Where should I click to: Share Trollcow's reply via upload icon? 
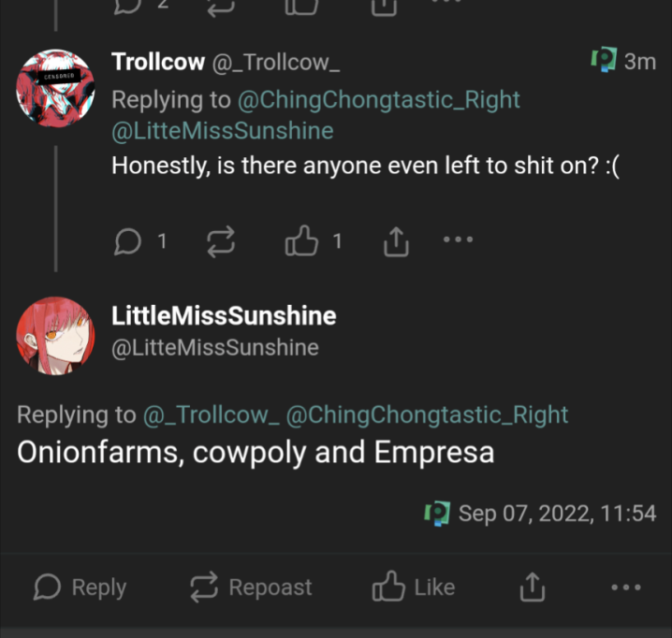(x=396, y=241)
